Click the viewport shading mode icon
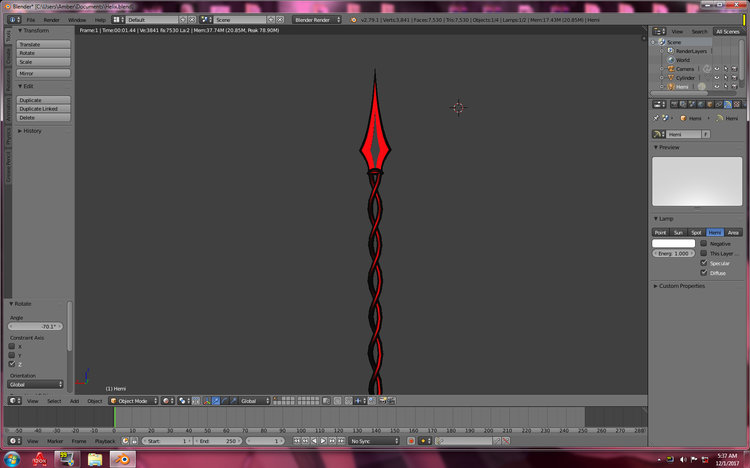The height and width of the screenshot is (468, 750). point(168,401)
